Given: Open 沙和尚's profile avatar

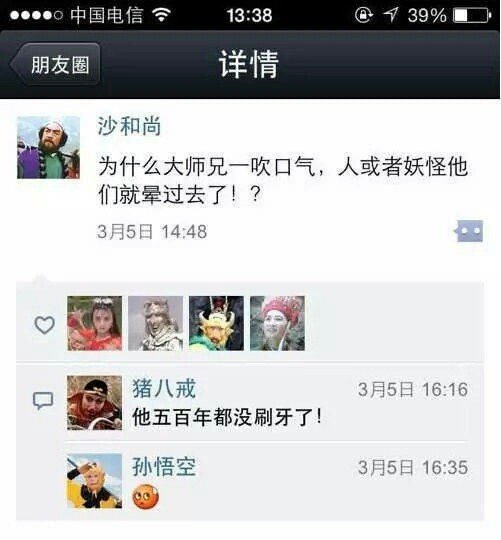Looking at the screenshot, I should (x=49, y=147).
